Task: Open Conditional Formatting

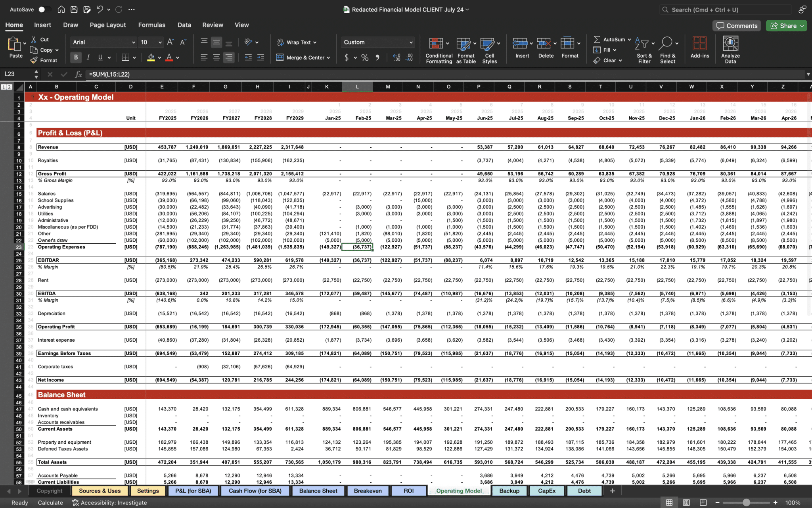Action: coord(439,50)
